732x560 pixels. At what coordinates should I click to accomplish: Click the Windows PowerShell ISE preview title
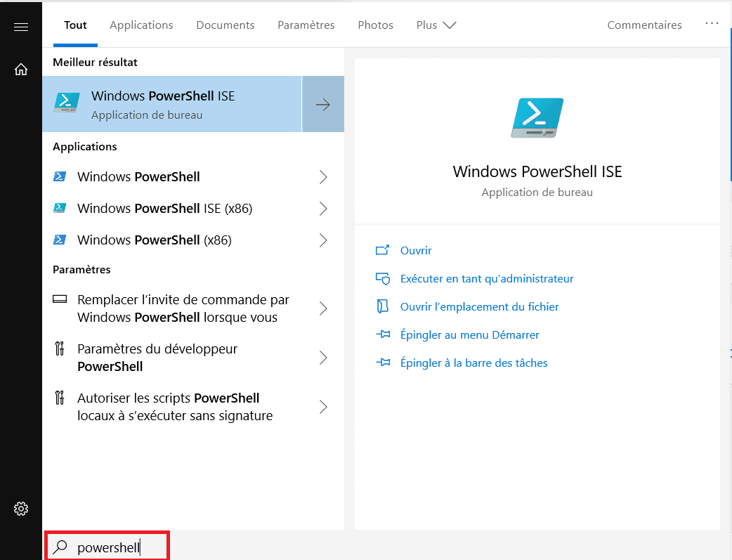point(537,171)
